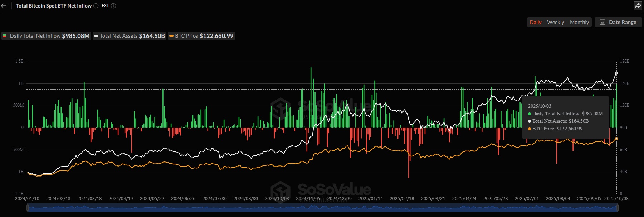Click the middle of the timeline range bar
This screenshot has width=644, height=217.
(323, 208)
